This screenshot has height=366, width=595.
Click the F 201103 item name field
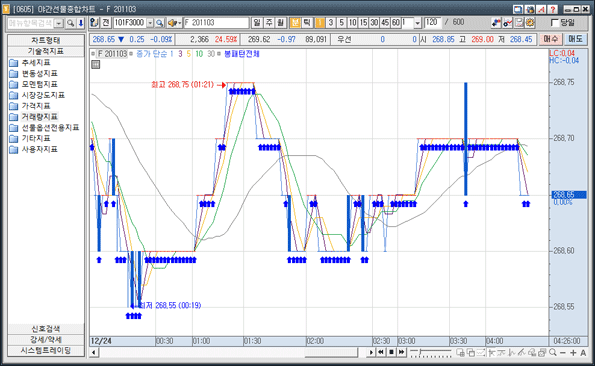(x=216, y=23)
